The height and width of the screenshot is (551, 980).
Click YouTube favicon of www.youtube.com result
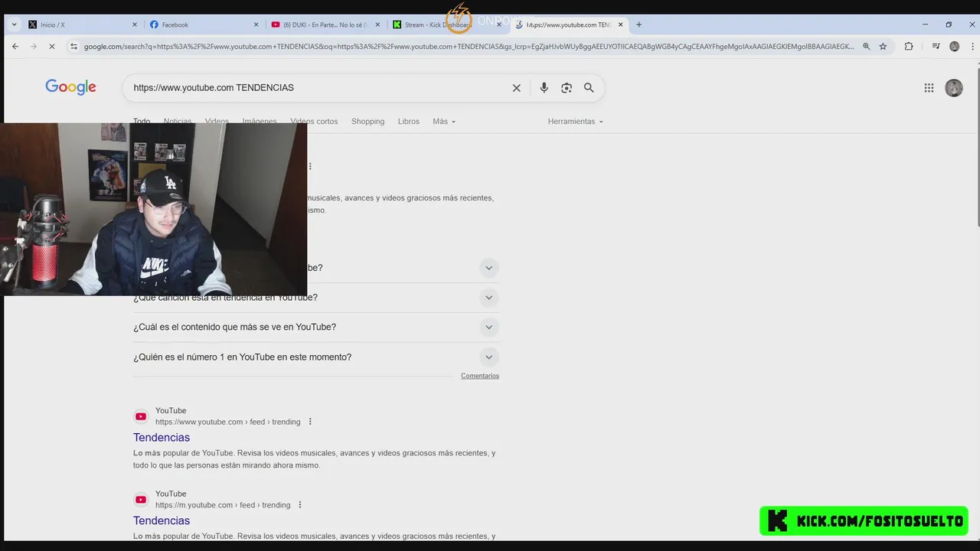tap(141, 416)
